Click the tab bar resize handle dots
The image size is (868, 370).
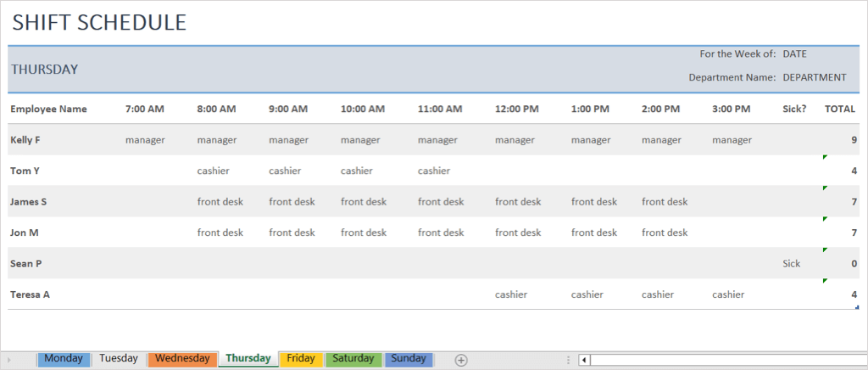pos(568,359)
